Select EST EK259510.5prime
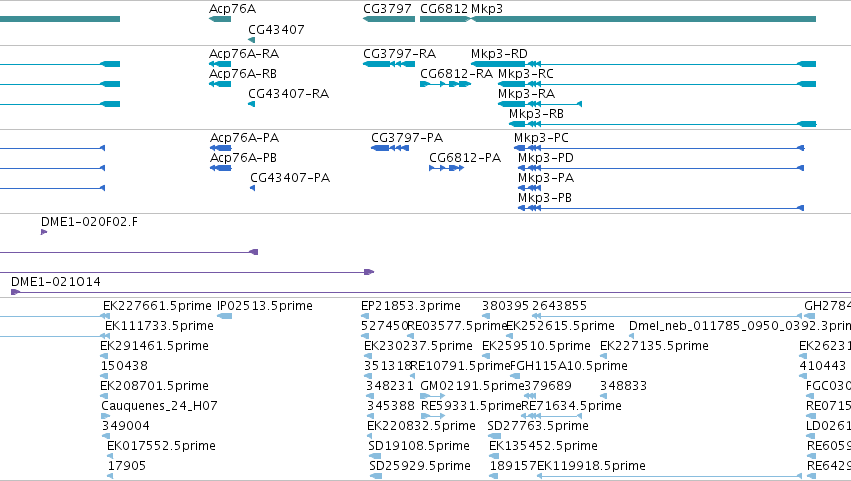The width and height of the screenshot is (851, 481). 536,346
